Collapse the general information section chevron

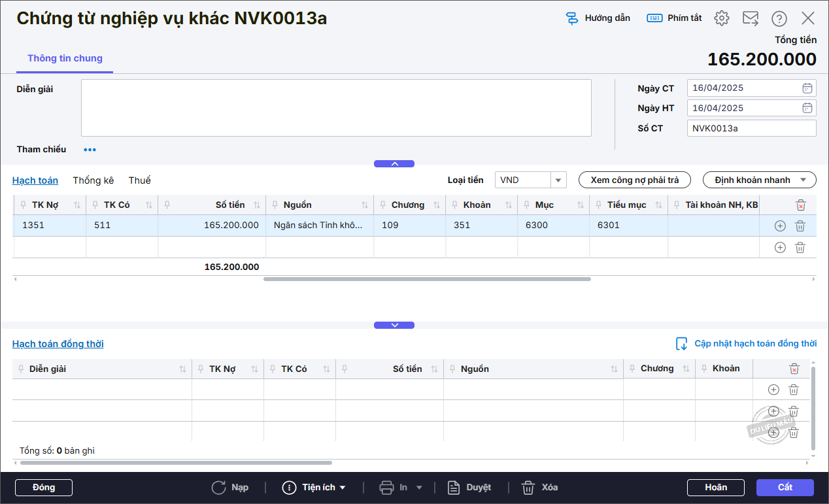394,164
